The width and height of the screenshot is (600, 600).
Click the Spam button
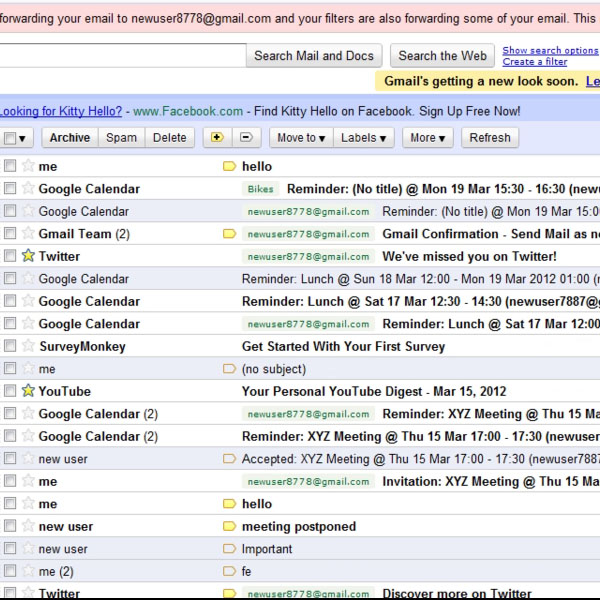coord(121,137)
